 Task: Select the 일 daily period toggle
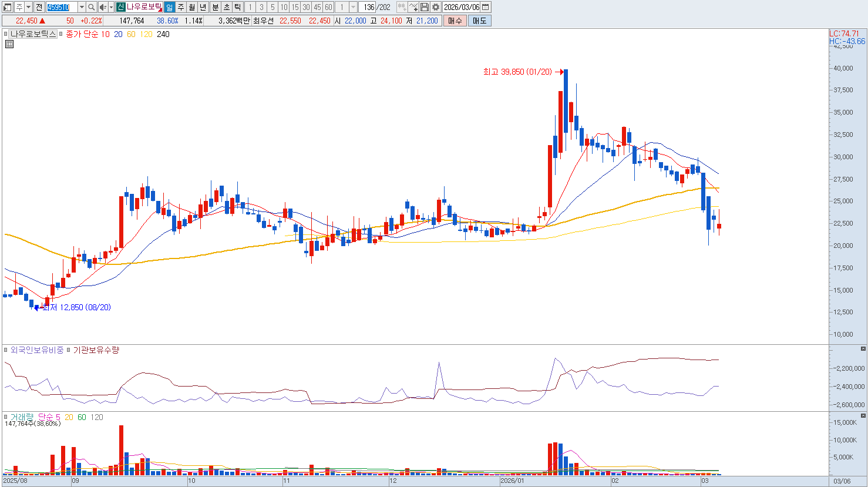pos(169,7)
